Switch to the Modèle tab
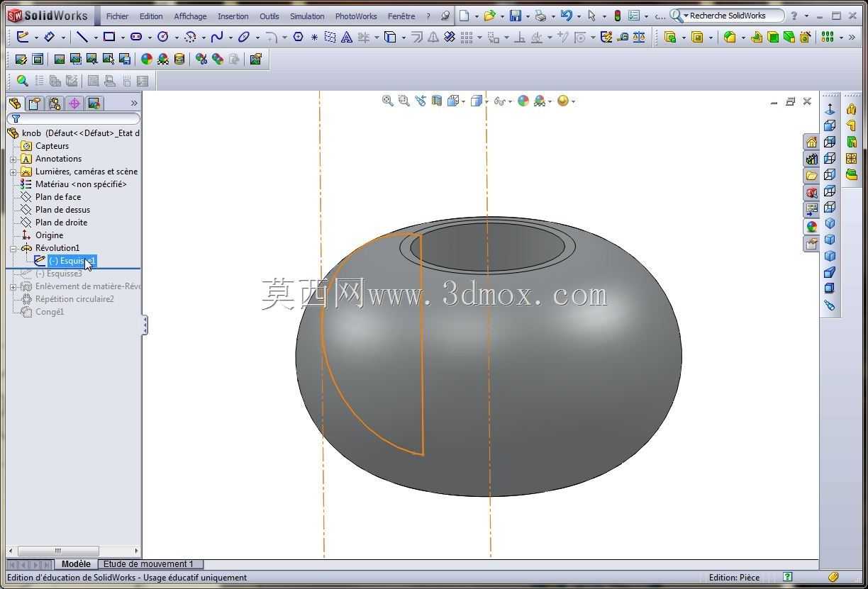This screenshot has width=868, height=589. pos(76,564)
